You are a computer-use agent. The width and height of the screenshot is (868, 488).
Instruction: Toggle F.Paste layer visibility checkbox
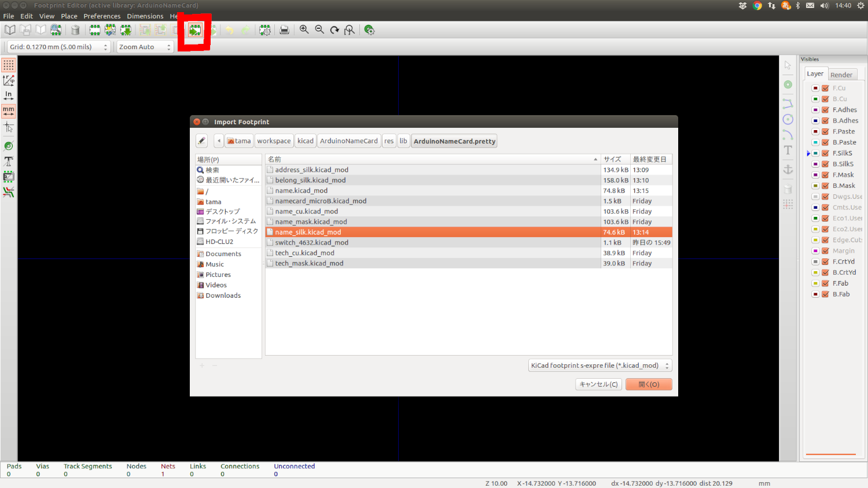point(825,132)
